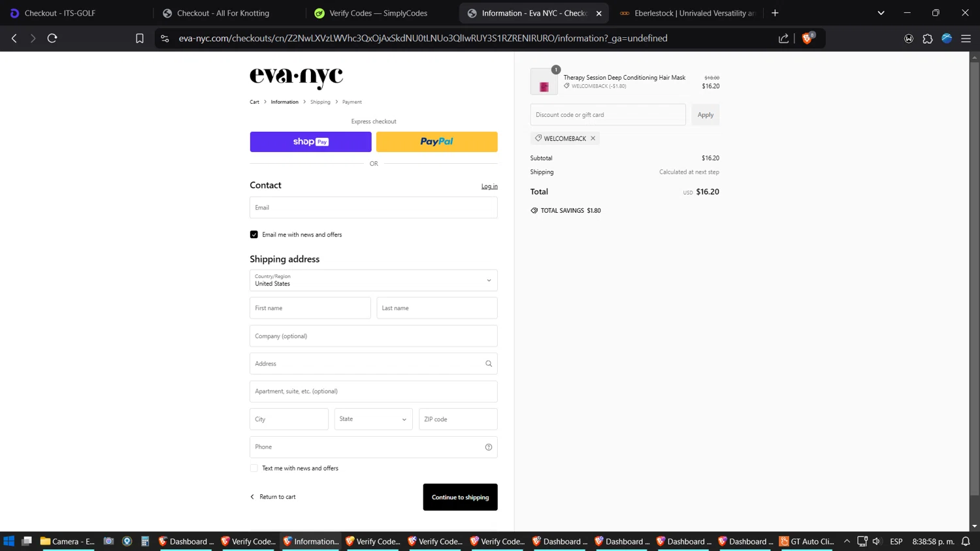This screenshot has height=551, width=980.
Task: Focus the Email input field
Action: (x=373, y=208)
